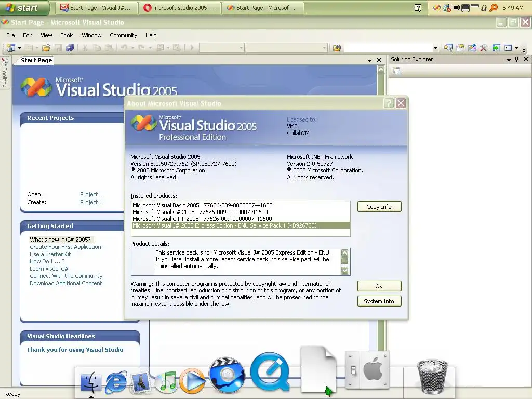Toggle auto-hide pin on Solution Explorer

517,59
